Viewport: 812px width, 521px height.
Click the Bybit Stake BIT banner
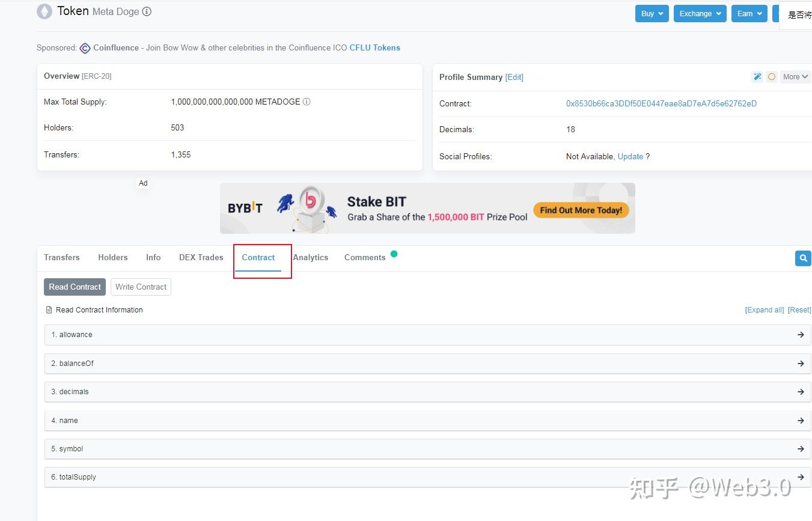[x=427, y=208]
